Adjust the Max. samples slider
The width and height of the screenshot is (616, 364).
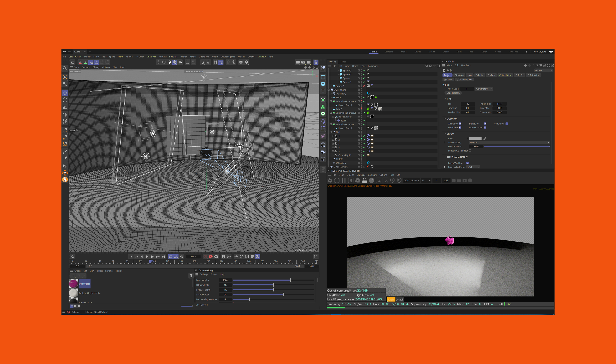click(x=291, y=280)
